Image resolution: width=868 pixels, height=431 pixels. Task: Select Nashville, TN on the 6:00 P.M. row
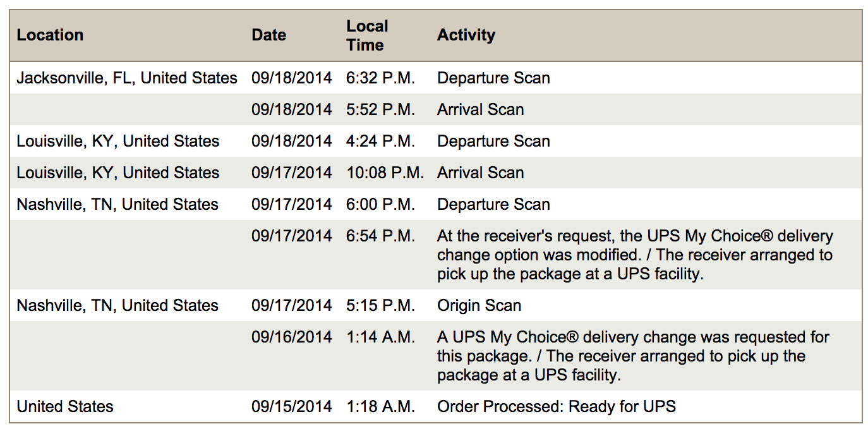[118, 205]
